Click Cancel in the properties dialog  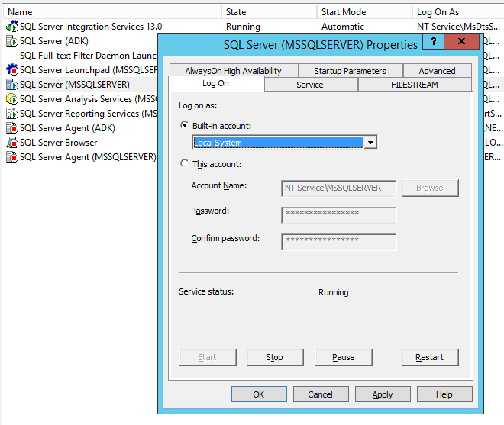click(321, 394)
